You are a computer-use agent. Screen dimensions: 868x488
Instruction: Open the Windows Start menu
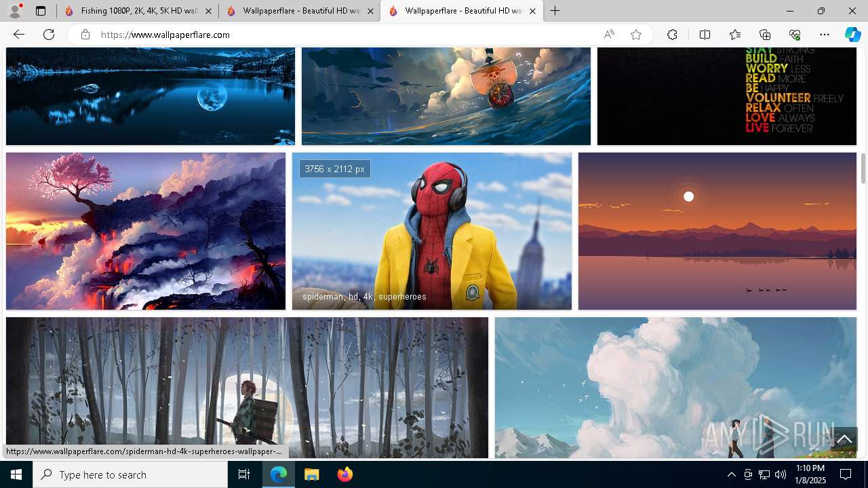[x=16, y=474]
